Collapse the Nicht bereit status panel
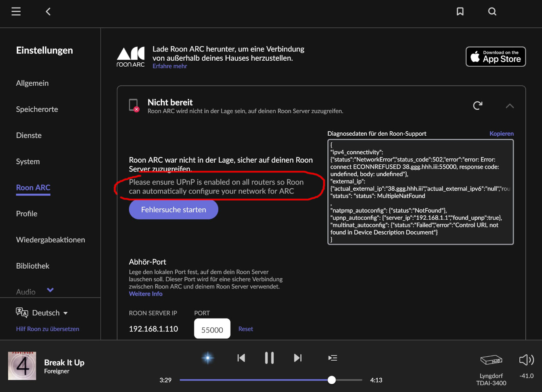This screenshot has height=392, width=542. [x=510, y=106]
